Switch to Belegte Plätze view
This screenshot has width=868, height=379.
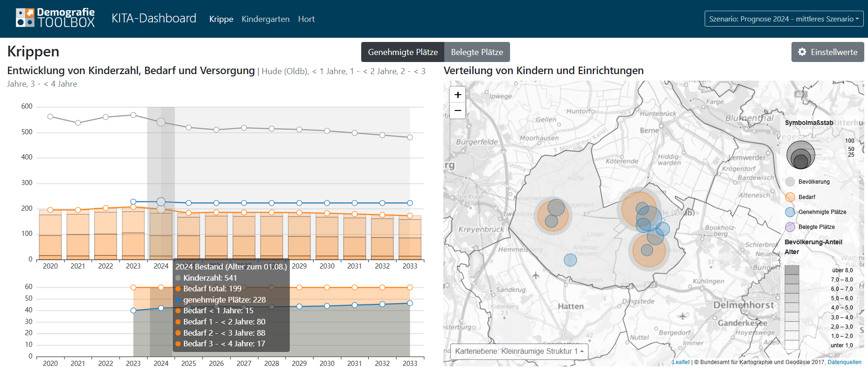coord(477,52)
